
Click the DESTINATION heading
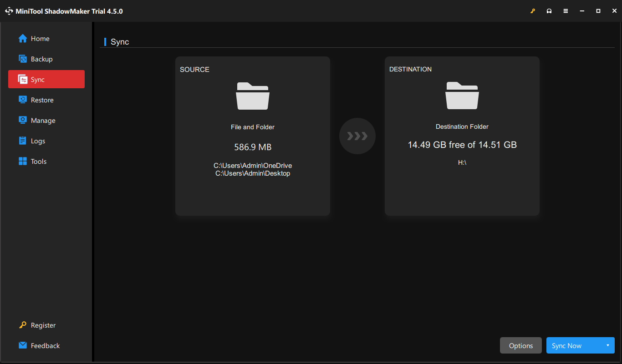411,69
